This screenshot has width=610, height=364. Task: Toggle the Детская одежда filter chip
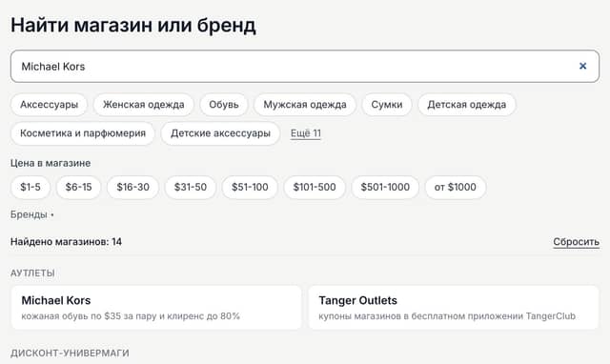pyautogui.click(x=467, y=105)
